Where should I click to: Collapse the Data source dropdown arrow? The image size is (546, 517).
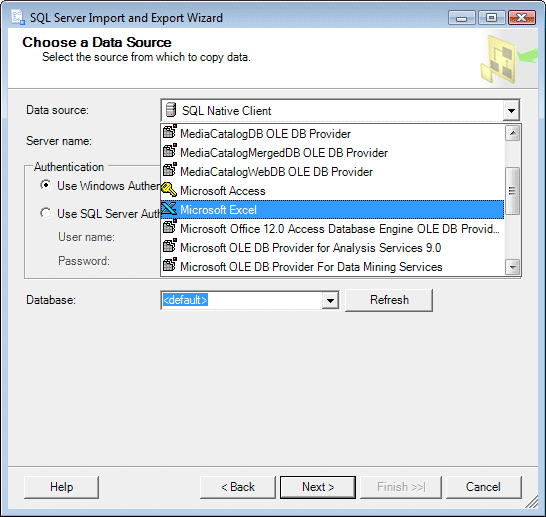tap(511, 111)
